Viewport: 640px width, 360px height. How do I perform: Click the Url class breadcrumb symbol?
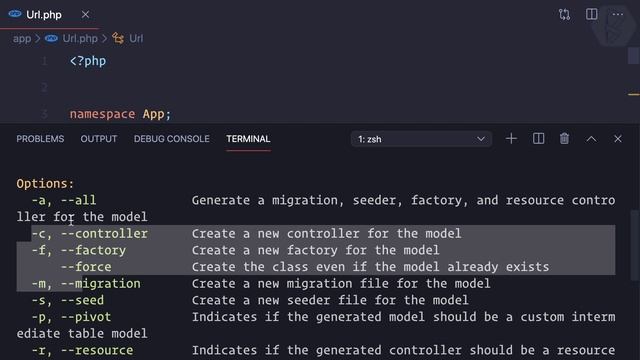pyautogui.click(x=136, y=38)
